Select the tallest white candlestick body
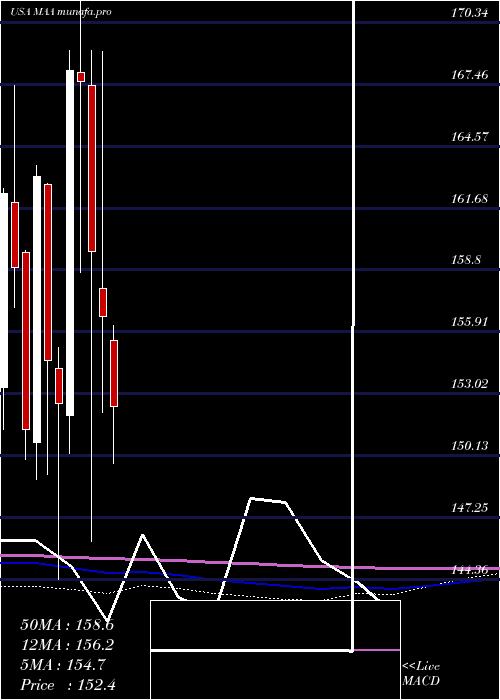The height and width of the screenshot is (700, 500). [x=70, y=243]
